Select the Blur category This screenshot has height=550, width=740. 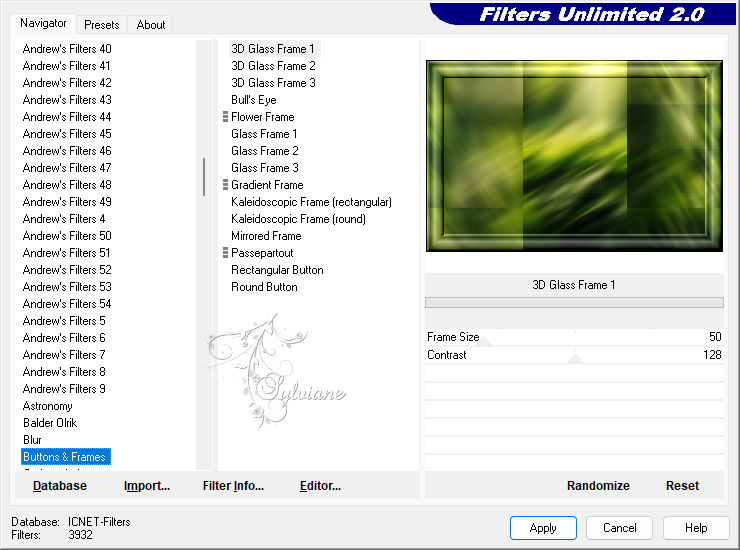pos(32,440)
